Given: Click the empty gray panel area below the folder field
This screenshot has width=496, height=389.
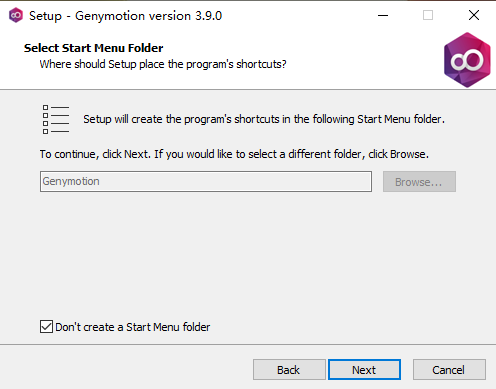Looking at the screenshot, I should [x=248, y=253].
